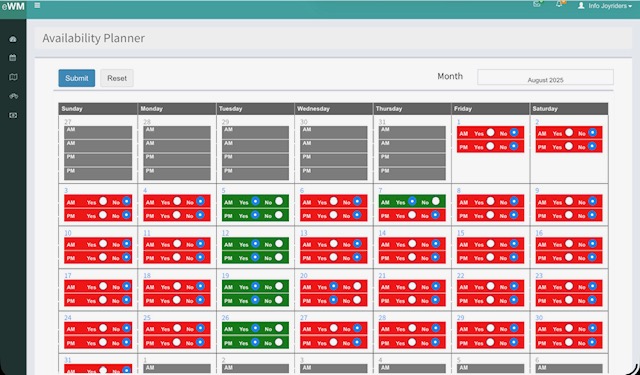The height and width of the screenshot is (375, 640).
Task: Click the date number 12 on Tuesday
Action: tap(225, 233)
